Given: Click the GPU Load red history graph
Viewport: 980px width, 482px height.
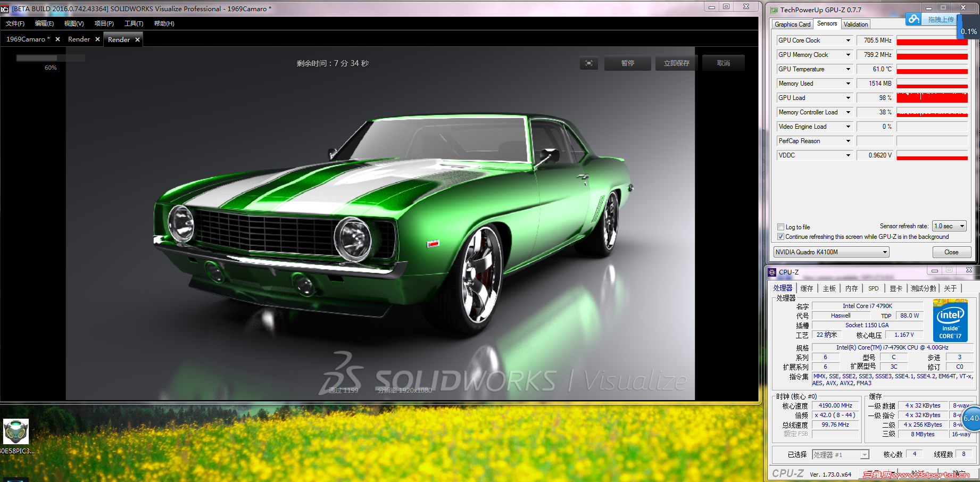Looking at the screenshot, I should click(932, 98).
